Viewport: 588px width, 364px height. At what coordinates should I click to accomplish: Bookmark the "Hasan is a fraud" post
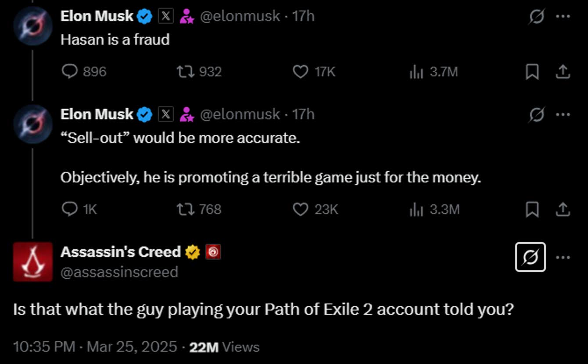(x=532, y=72)
